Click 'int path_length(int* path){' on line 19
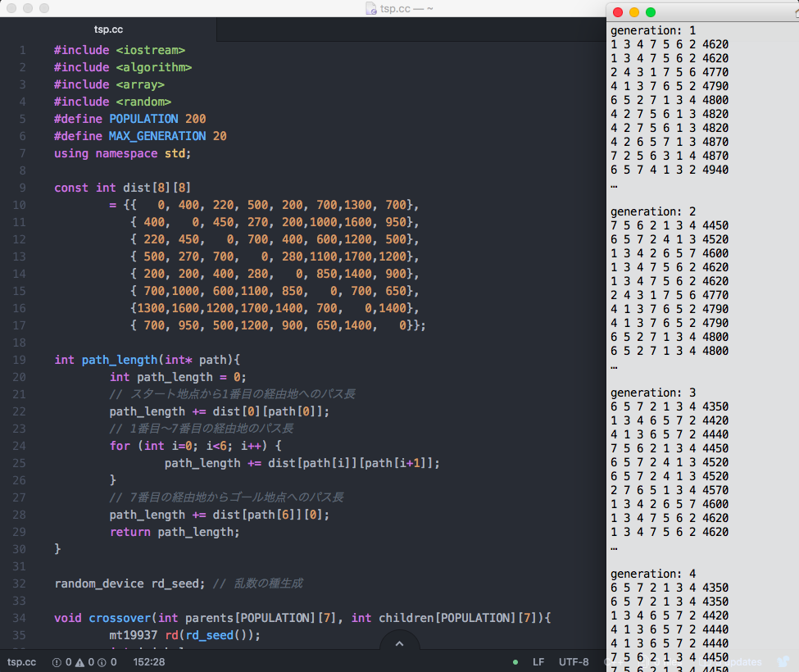This screenshot has width=799, height=672. (x=147, y=360)
